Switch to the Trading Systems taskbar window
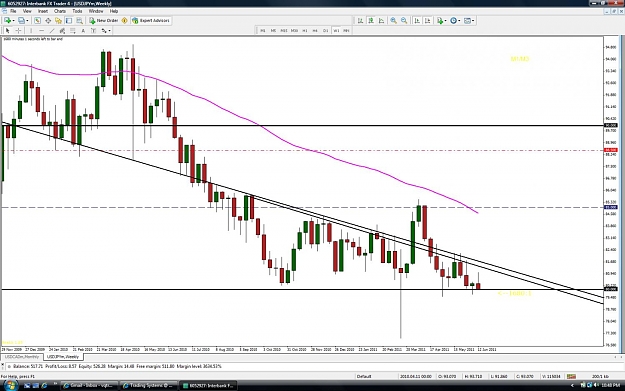 click(x=149, y=385)
